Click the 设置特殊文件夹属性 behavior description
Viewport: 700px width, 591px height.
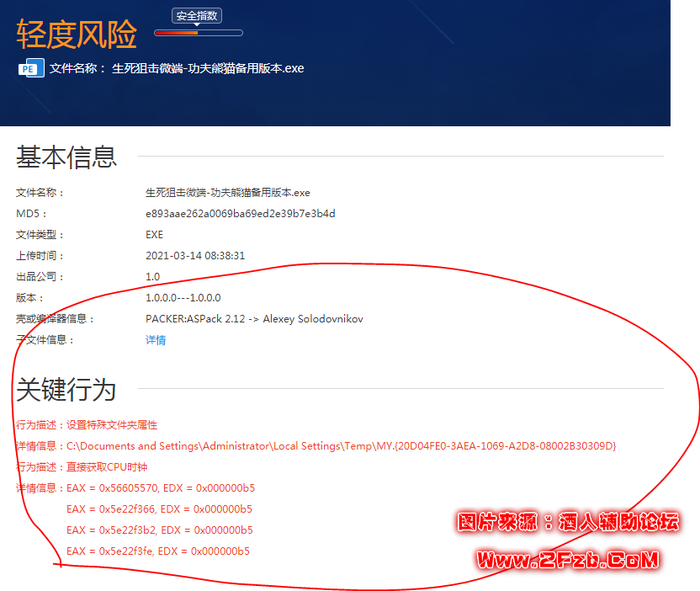pos(112,425)
